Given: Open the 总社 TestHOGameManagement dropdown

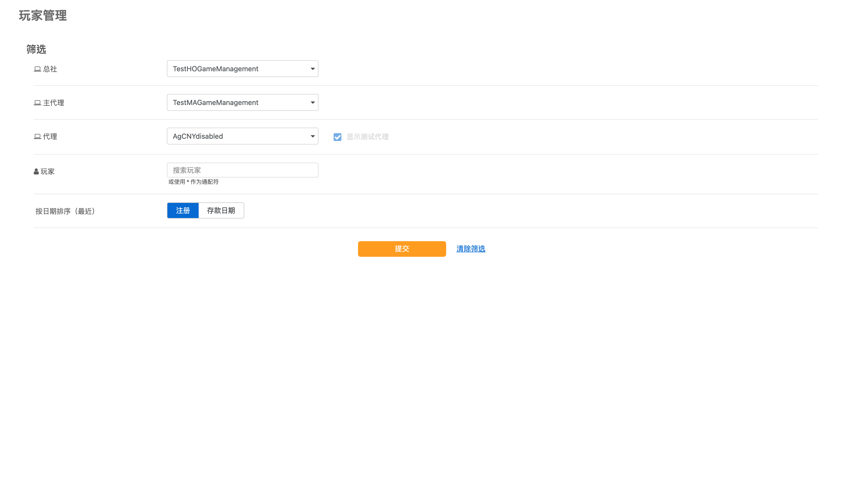Looking at the screenshot, I should (x=238, y=69).
